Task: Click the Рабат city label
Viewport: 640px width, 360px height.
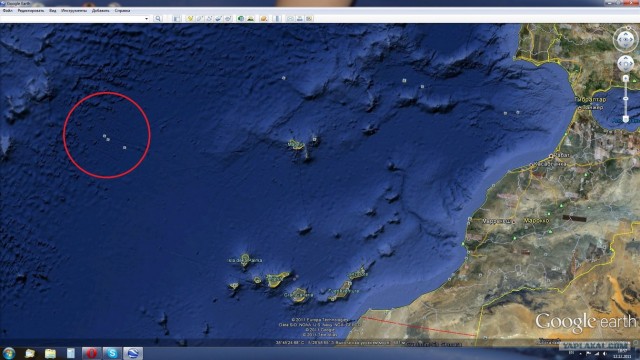Action: pos(562,156)
